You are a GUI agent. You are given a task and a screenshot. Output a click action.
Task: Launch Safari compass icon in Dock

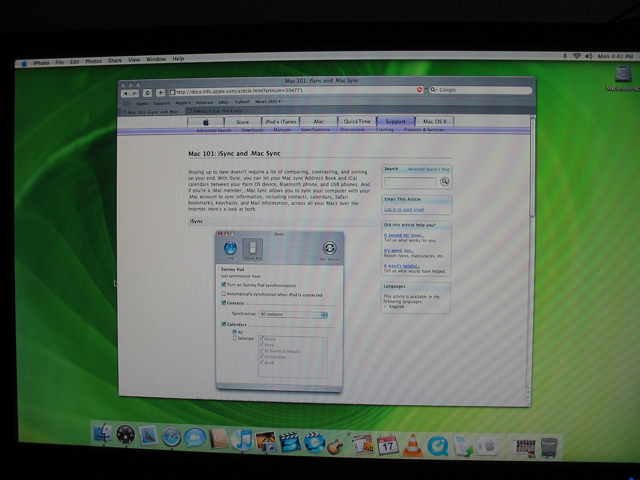[171, 437]
